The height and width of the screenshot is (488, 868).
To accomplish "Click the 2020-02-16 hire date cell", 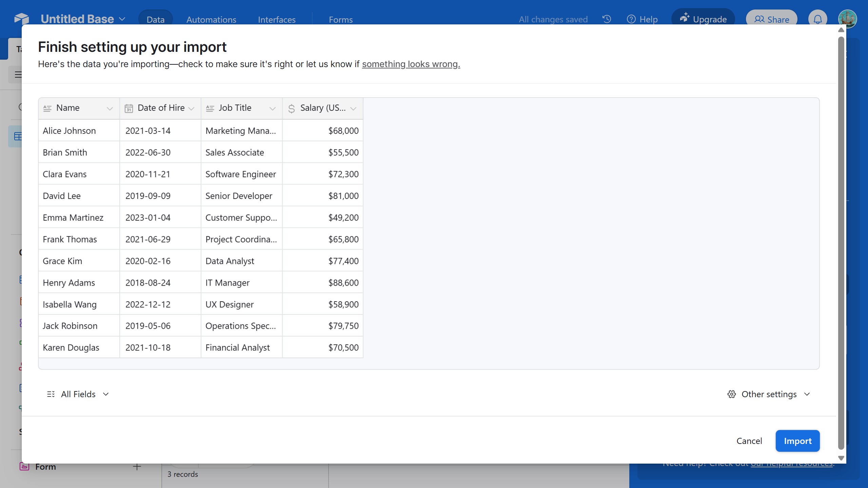I will (x=160, y=261).
